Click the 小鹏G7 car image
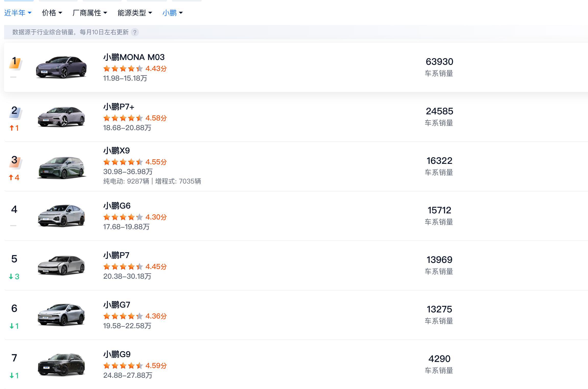Viewport: 588px width, 389px height. point(61,315)
